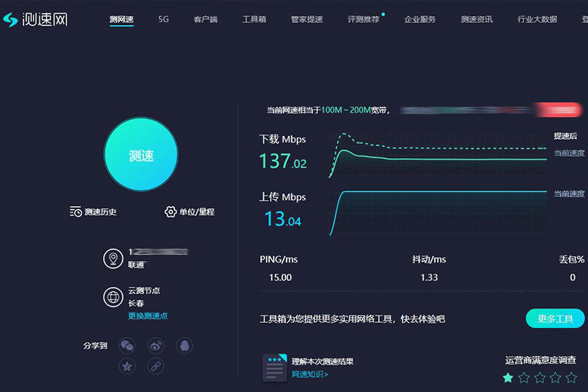588x392 pixels.
Task: Open the 网速知识 link
Action: (x=309, y=374)
